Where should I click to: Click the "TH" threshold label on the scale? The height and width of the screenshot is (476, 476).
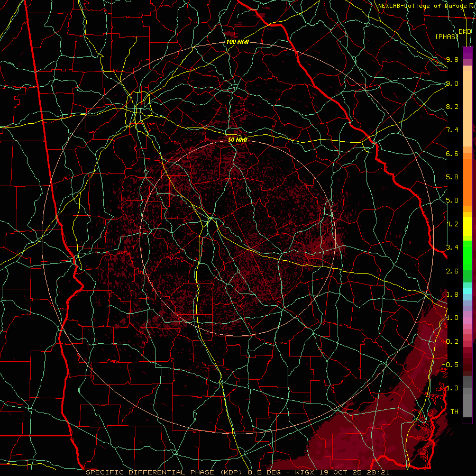coord(454,412)
